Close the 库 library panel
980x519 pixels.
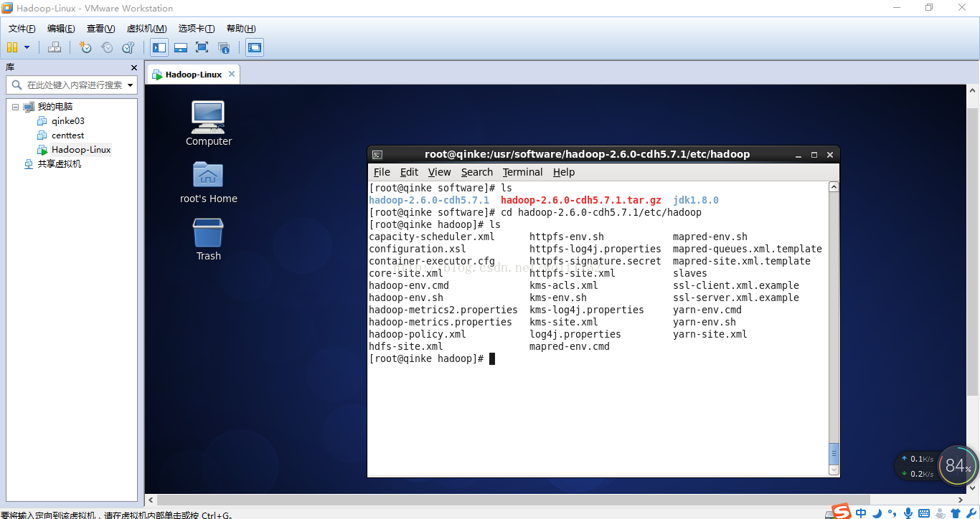133,67
